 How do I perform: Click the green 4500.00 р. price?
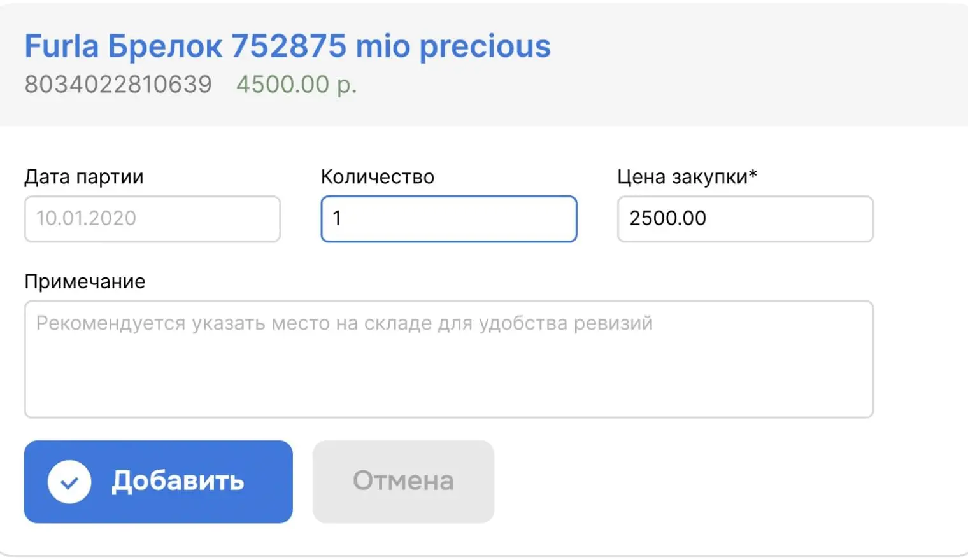[296, 84]
